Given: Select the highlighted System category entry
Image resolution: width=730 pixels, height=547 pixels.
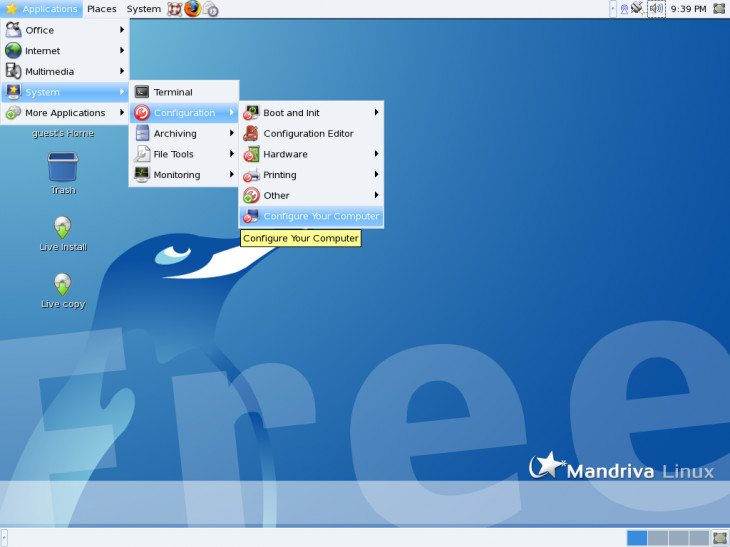Looking at the screenshot, I should pos(65,92).
